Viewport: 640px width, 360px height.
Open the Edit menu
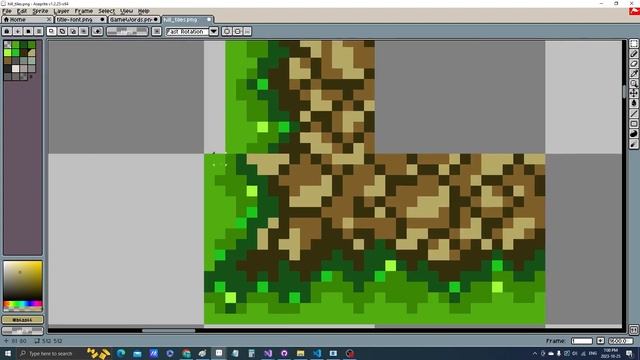coord(22,11)
